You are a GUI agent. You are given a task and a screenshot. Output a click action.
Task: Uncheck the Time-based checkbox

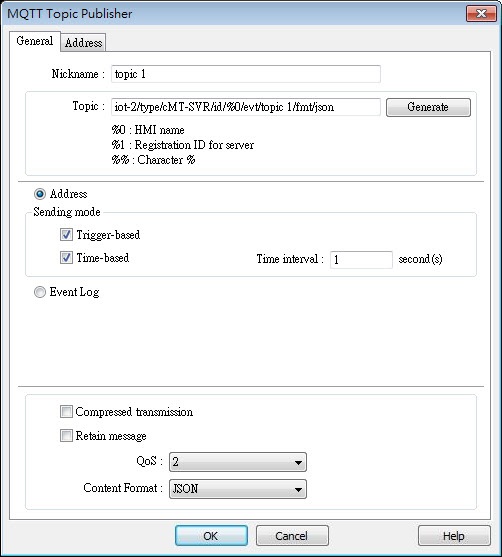66,258
